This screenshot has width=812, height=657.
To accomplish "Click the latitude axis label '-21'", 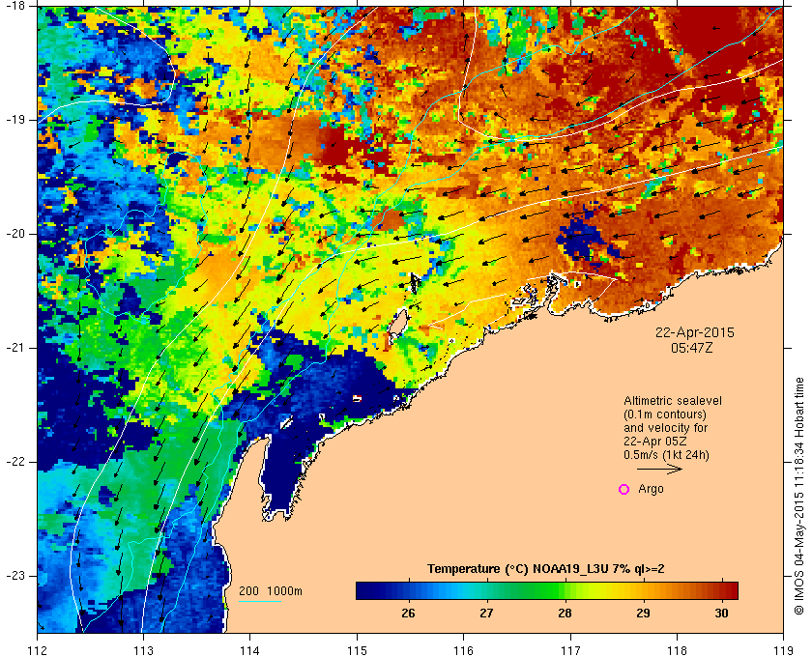I will (x=14, y=348).
